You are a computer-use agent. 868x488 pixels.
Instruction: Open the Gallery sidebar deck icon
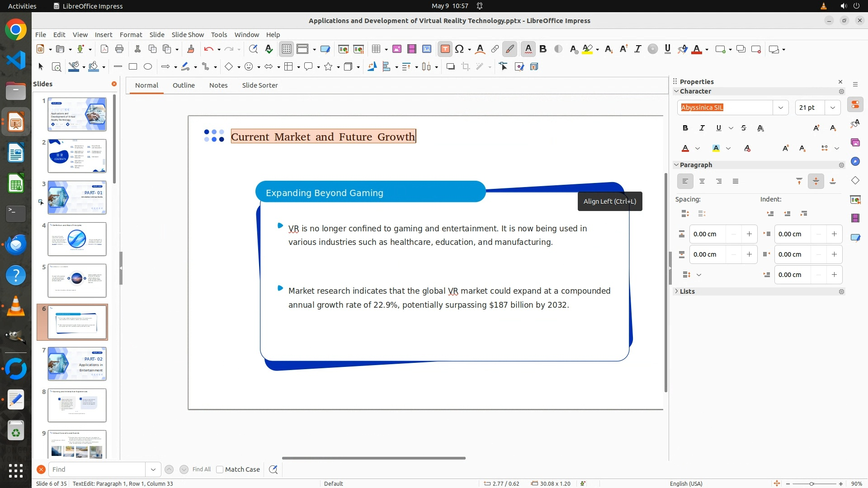pyautogui.click(x=855, y=143)
